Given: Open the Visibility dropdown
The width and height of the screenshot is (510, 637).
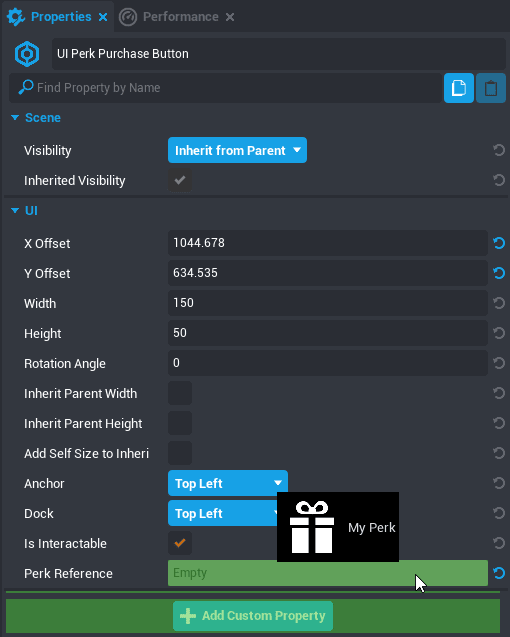Looking at the screenshot, I should 237,150.
